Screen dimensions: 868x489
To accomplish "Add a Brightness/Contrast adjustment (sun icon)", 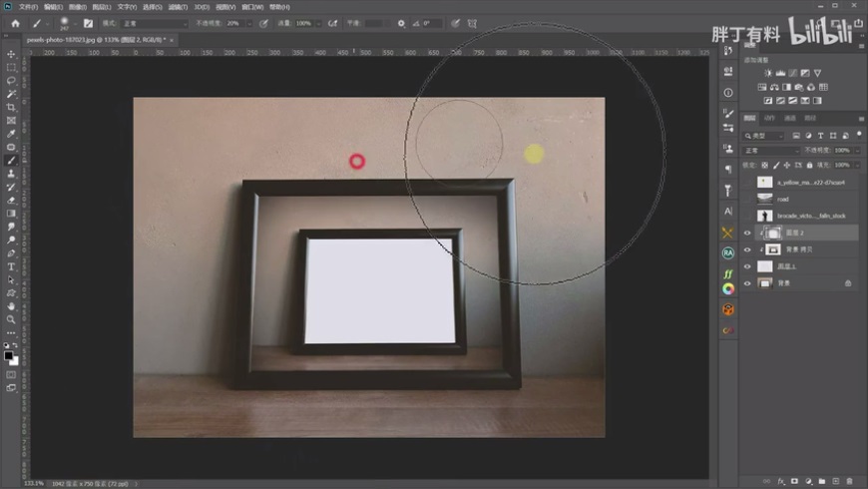I will point(767,73).
